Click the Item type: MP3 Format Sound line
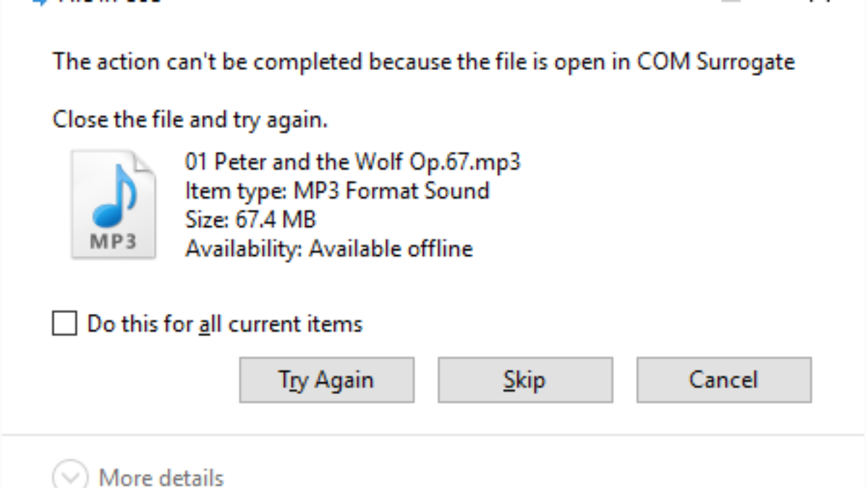868x488 pixels. [337, 191]
